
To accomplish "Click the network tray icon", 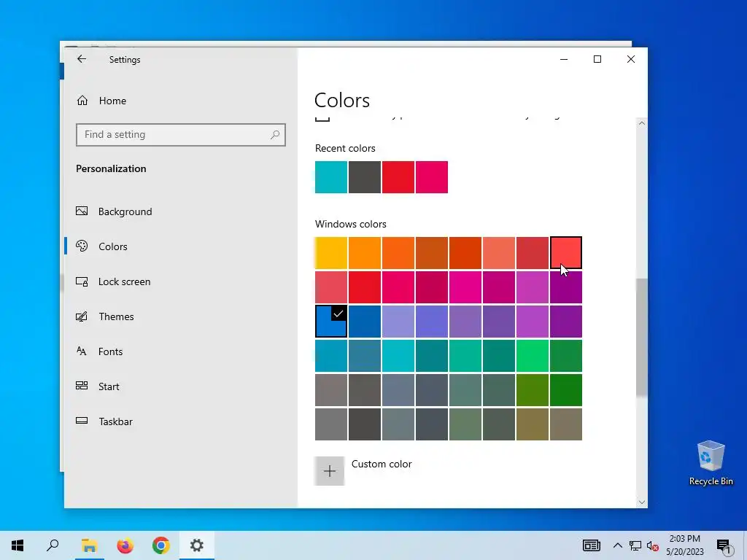I will pyautogui.click(x=635, y=545).
